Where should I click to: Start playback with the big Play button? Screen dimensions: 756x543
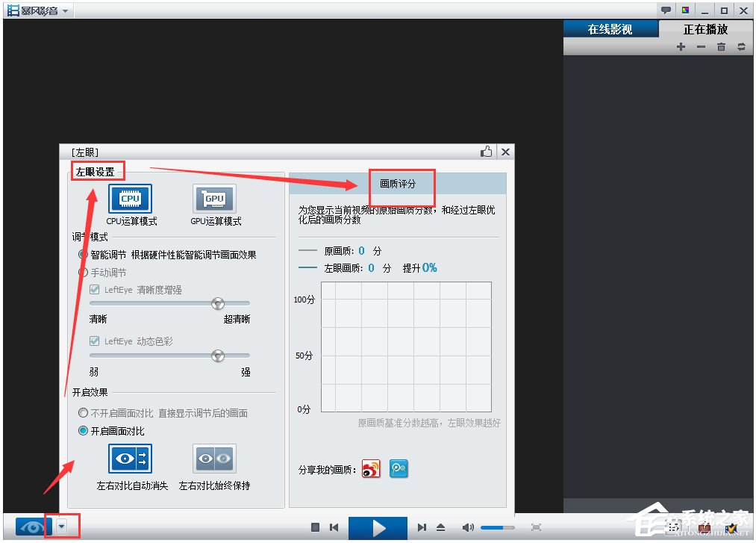(378, 527)
